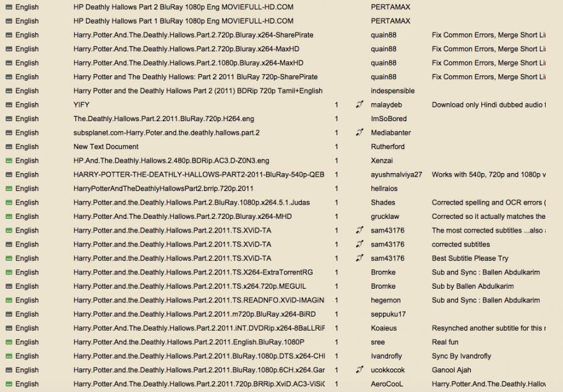Click the rating icon on the TS.X264-ExtraTorrentRG row
The width and height of the screenshot is (563, 392).
click(x=9, y=273)
